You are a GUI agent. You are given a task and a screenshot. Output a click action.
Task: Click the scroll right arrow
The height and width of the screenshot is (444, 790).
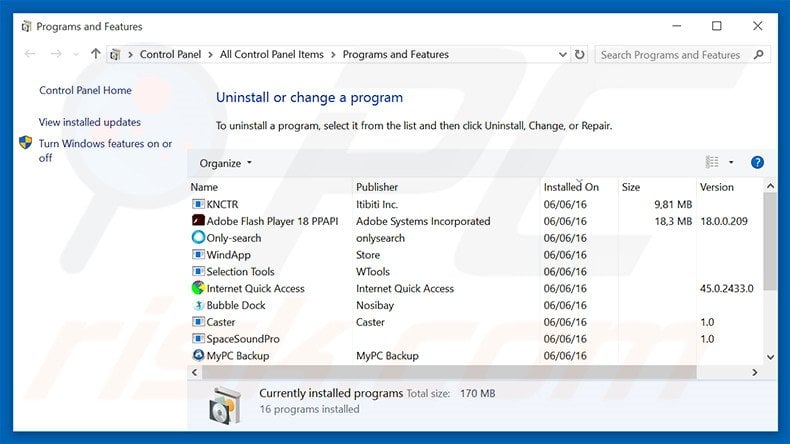coord(754,372)
